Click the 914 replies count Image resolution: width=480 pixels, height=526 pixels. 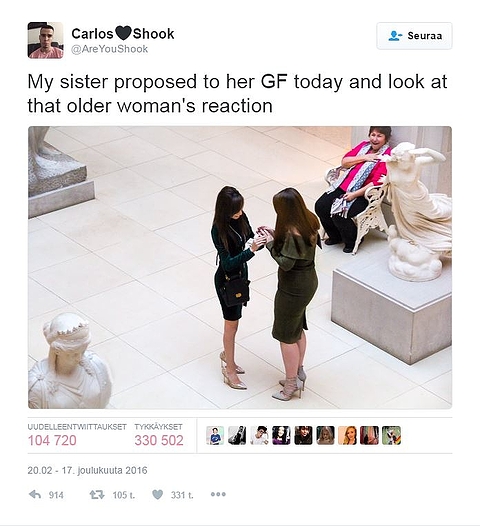(x=56, y=495)
